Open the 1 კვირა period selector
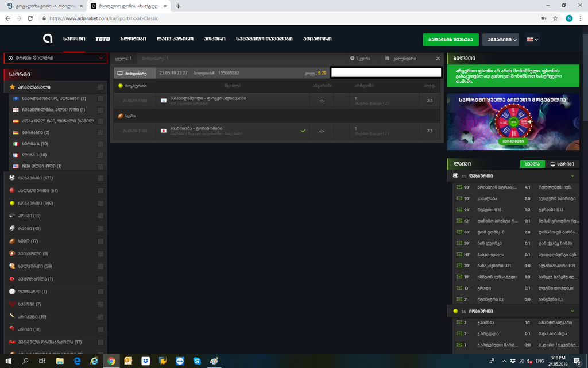This screenshot has width=588, height=368. click(360, 59)
